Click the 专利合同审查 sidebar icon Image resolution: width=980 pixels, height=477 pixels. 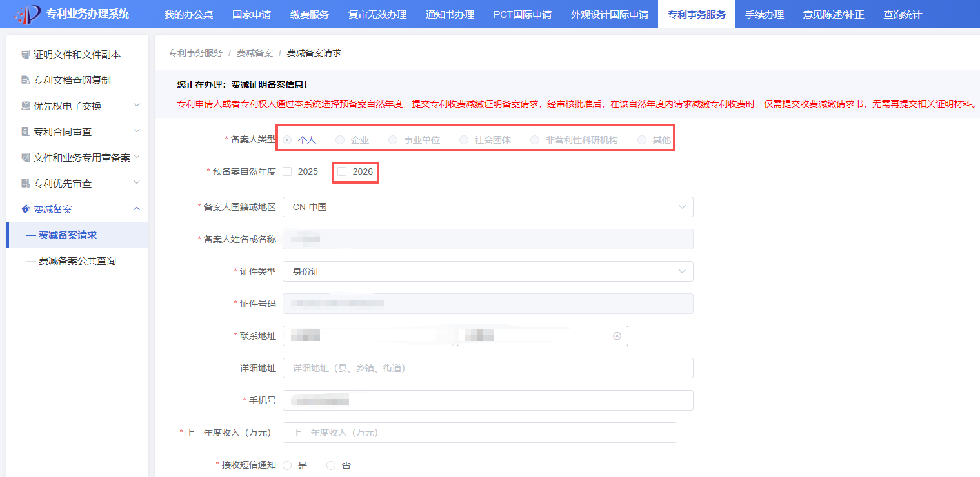click(x=25, y=132)
